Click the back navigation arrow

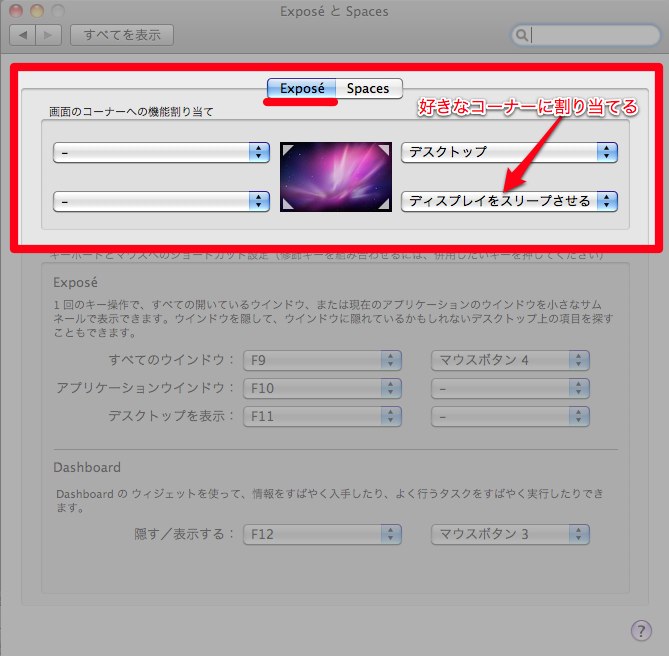[23, 35]
